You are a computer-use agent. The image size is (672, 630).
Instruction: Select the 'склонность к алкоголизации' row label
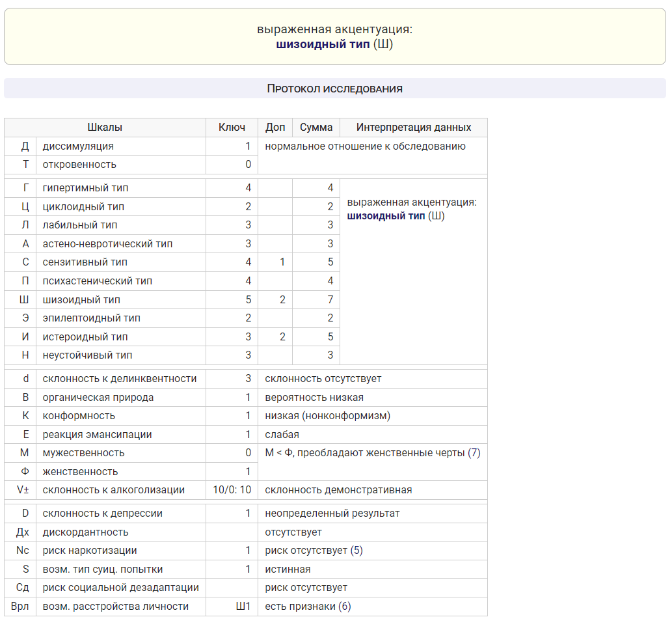(x=113, y=490)
